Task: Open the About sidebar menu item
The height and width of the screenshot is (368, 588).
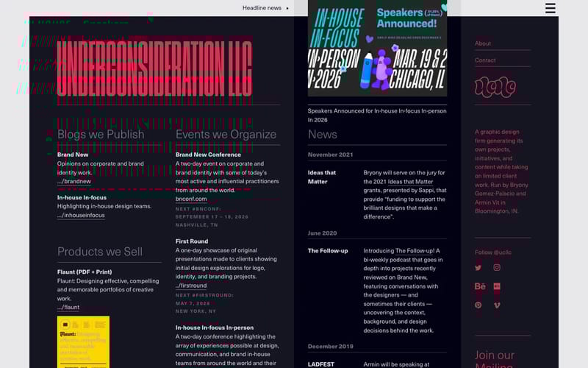Action: 483,43
